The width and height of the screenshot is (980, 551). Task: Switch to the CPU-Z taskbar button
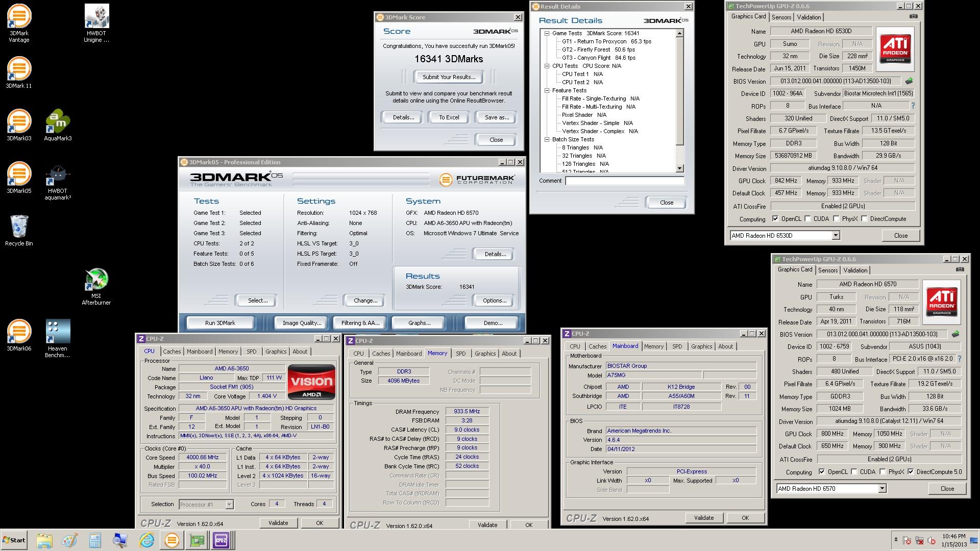click(x=221, y=540)
